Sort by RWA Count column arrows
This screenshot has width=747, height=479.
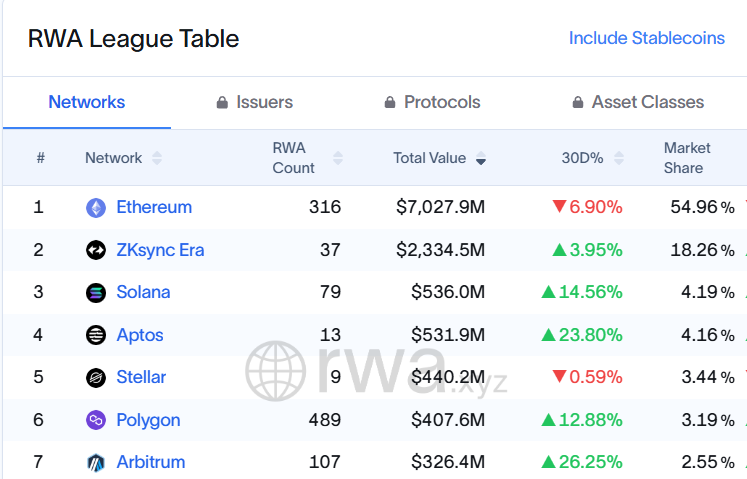(x=338, y=158)
